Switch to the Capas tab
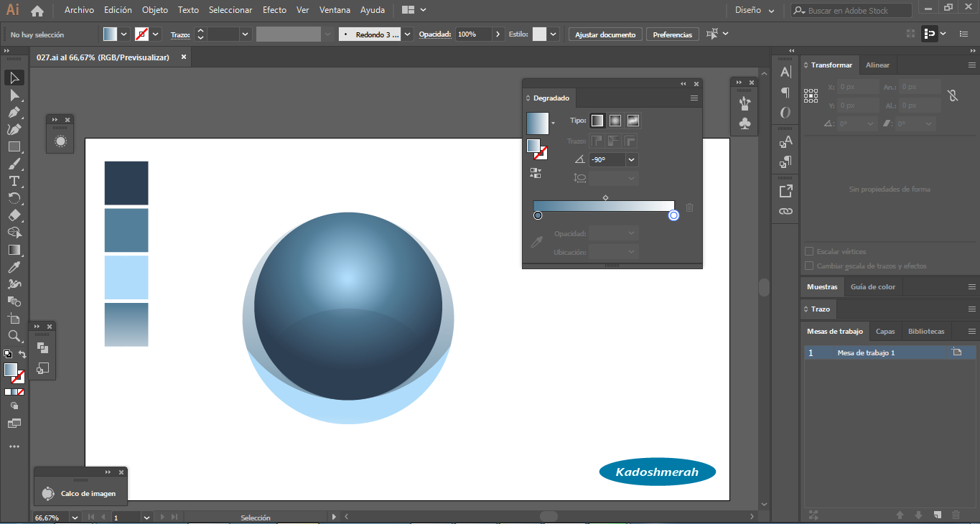 click(885, 331)
